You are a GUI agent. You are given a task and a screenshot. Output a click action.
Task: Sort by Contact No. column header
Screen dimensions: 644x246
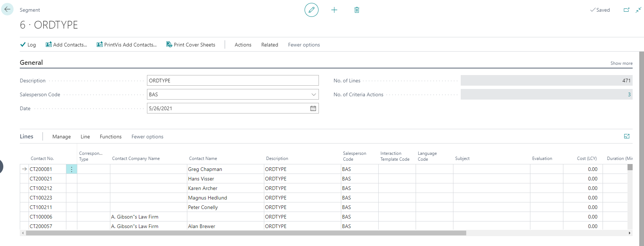[x=42, y=159]
